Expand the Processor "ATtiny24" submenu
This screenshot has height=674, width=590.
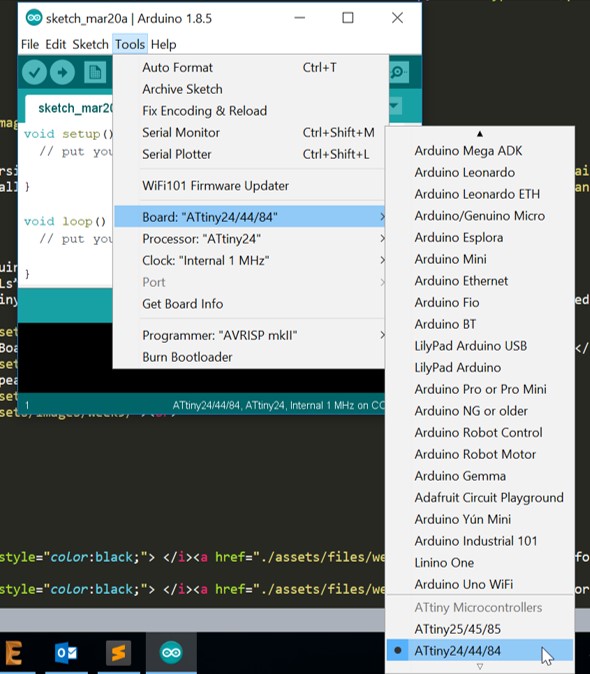pyautogui.click(x=250, y=239)
